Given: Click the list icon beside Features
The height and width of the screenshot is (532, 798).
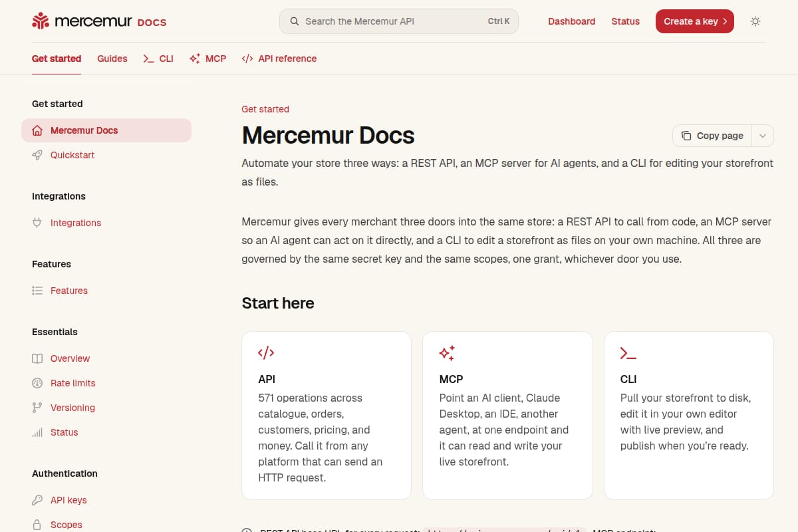Looking at the screenshot, I should pyautogui.click(x=37, y=291).
